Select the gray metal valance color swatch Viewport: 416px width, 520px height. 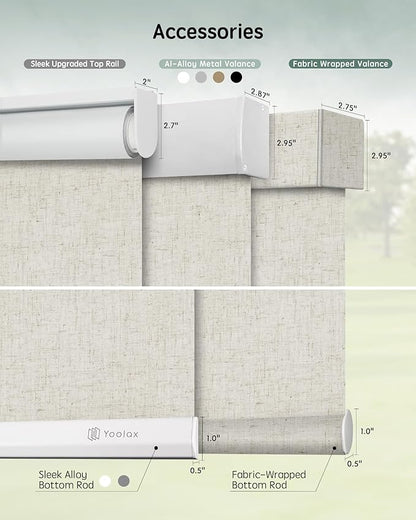[x=201, y=77]
